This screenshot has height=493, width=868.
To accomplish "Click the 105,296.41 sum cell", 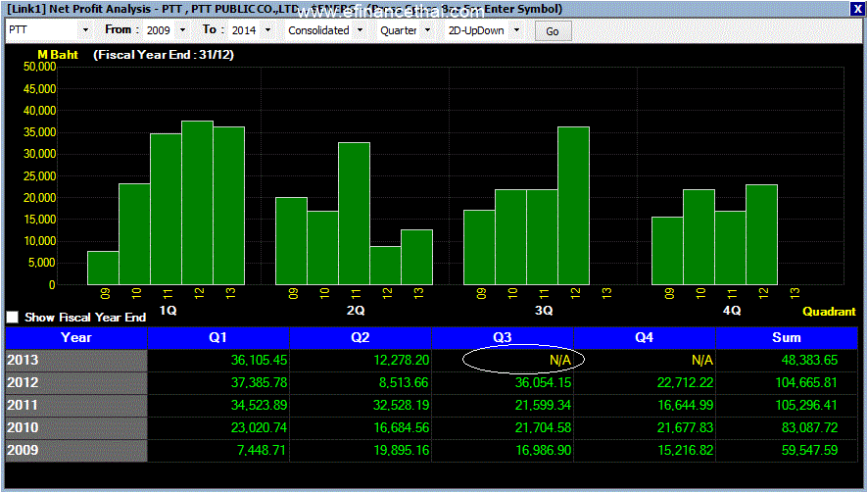I will click(787, 406).
